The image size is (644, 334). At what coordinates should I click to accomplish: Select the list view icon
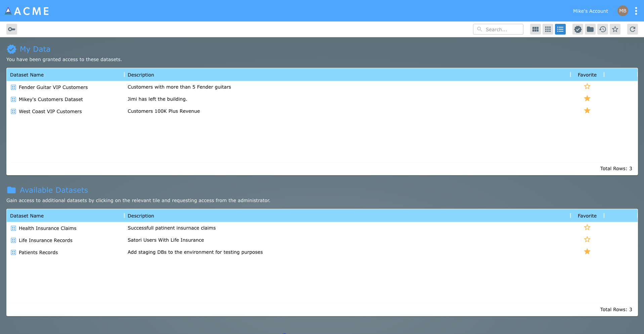point(560,29)
